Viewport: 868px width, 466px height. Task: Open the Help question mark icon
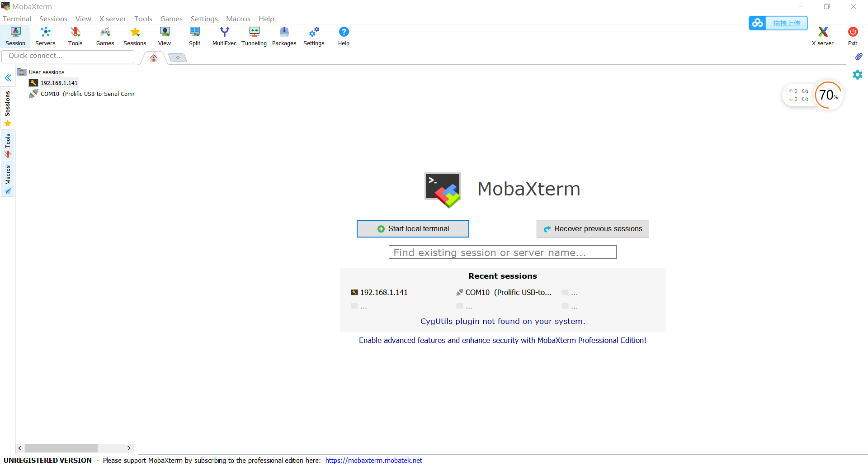point(344,36)
